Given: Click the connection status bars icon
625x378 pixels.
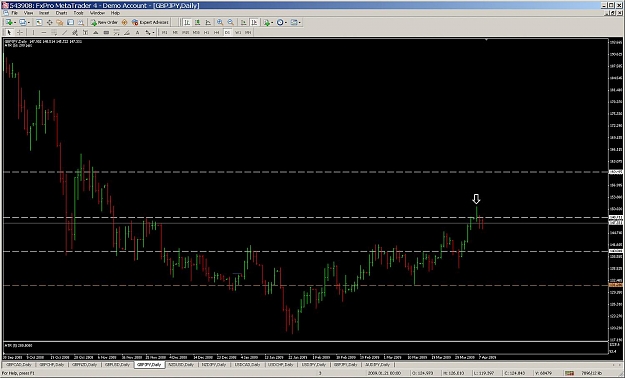Looking at the screenshot, I should pos(570,373).
